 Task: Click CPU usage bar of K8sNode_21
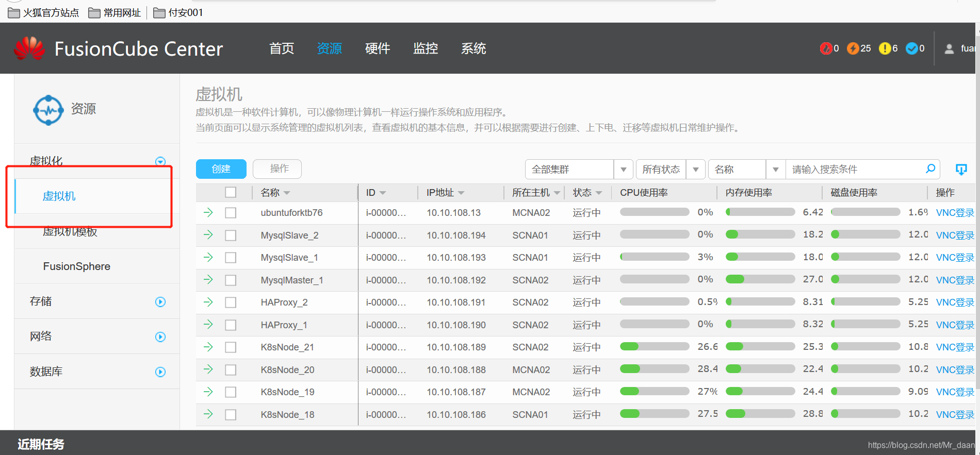(x=655, y=346)
